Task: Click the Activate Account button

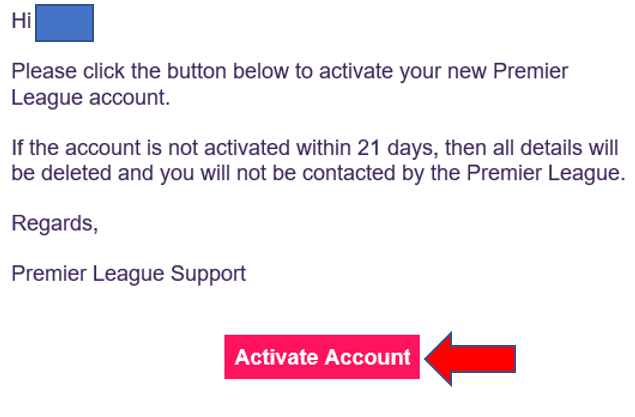Action: [322, 357]
